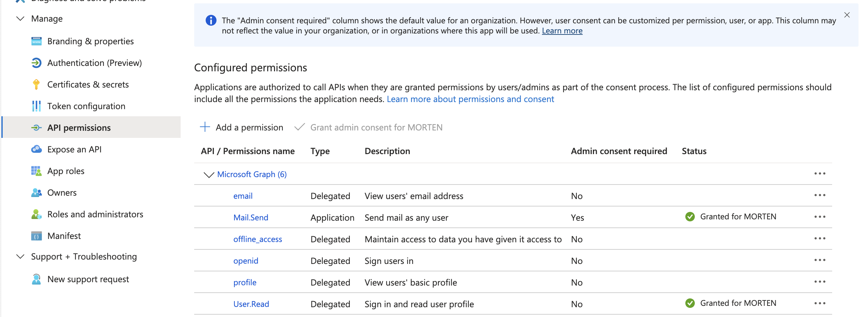Click the Roles and administrators icon
The width and height of the screenshot is (868, 317).
36,214
